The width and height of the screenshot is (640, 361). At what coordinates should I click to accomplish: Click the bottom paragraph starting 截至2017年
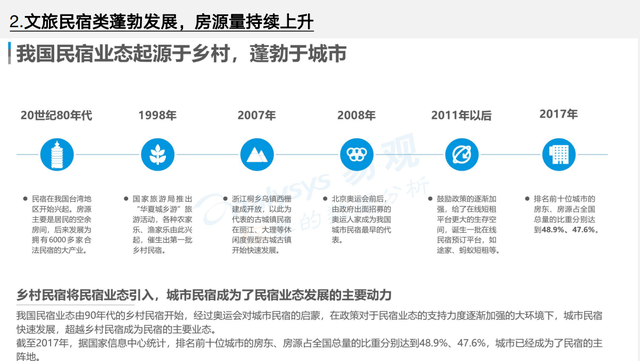tap(309, 350)
